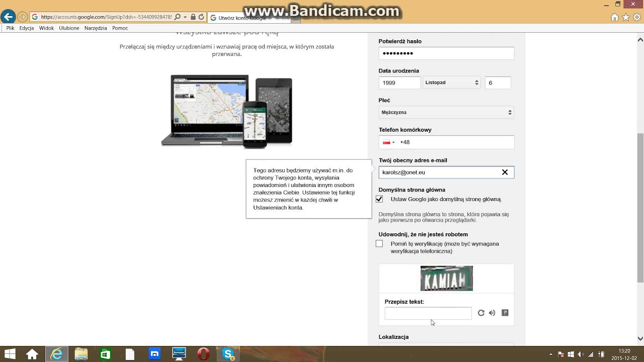Clear the e-mail field with X icon
The height and width of the screenshot is (362, 644).
pyautogui.click(x=505, y=172)
